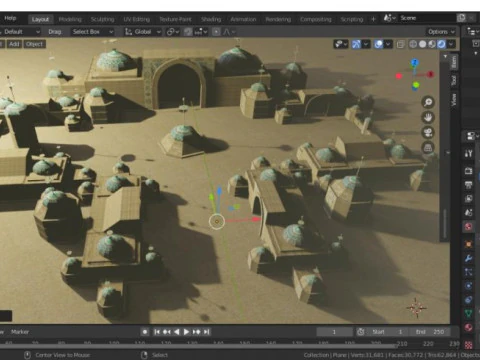Toggle viewport overlays button
Screen dimensions: 480x360
(379, 44)
